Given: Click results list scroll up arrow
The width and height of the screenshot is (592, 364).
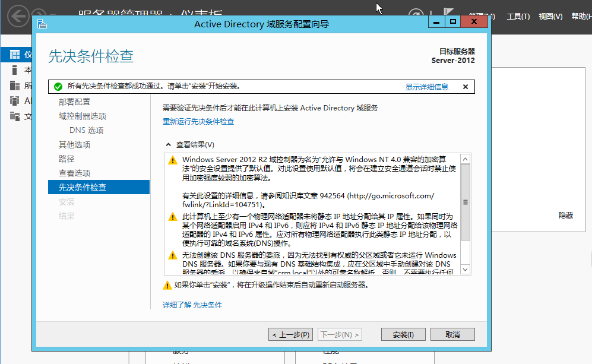Looking at the screenshot, I should [x=466, y=159].
